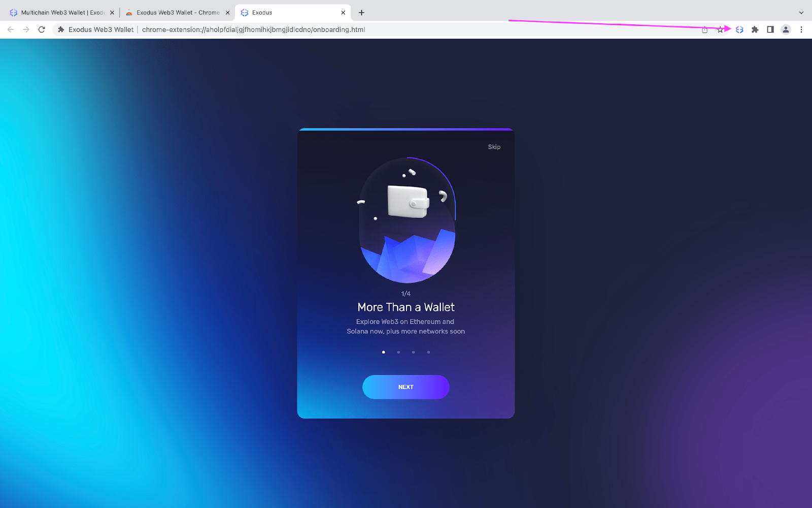Click the 'More Than a Wallet' heading
The width and height of the screenshot is (812, 508).
click(406, 307)
